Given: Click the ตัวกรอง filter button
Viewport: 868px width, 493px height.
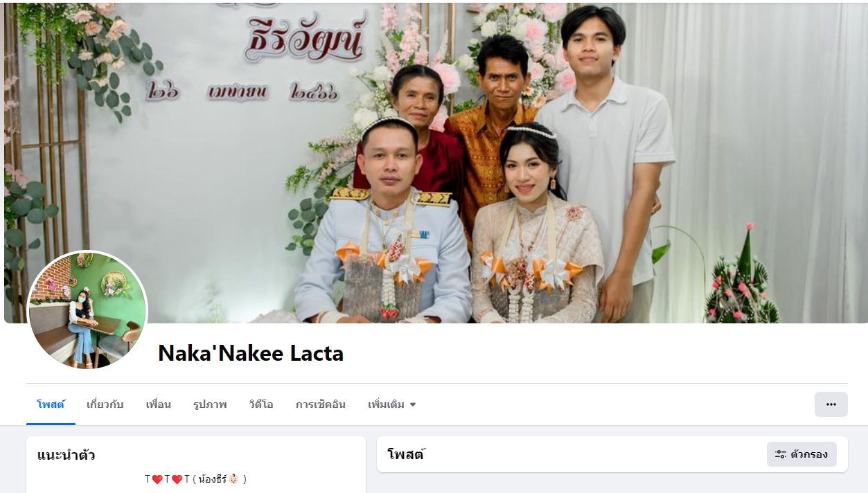Looking at the screenshot, I should [801, 454].
